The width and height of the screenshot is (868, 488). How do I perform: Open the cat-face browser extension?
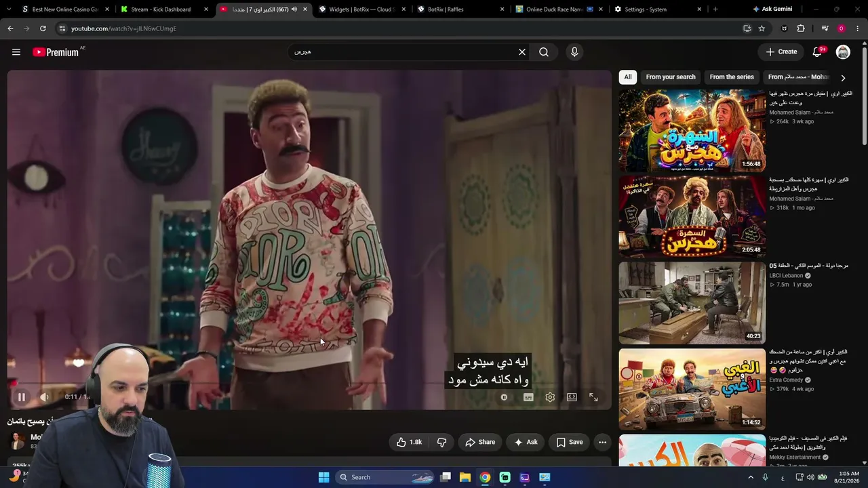pyautogui.click(x=785, y=28)
